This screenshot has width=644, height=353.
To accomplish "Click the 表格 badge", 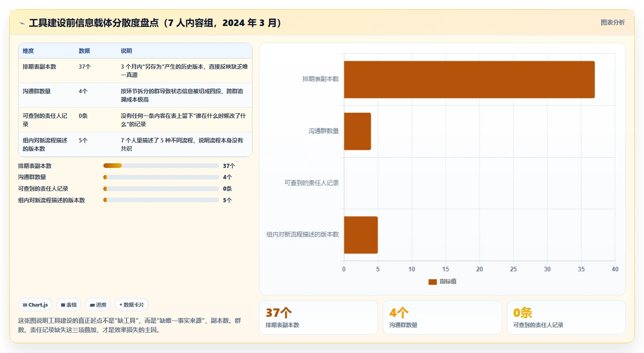I will coord(69,305).
